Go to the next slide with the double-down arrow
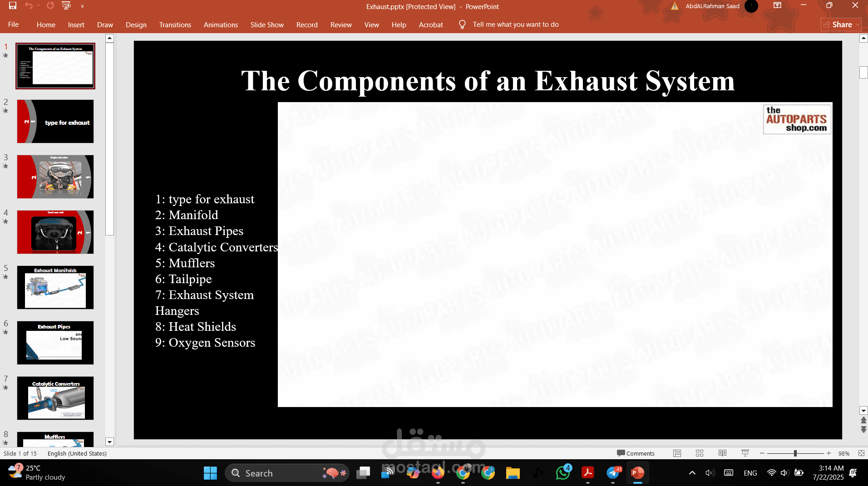868x486 pixels. click(863, 429)
